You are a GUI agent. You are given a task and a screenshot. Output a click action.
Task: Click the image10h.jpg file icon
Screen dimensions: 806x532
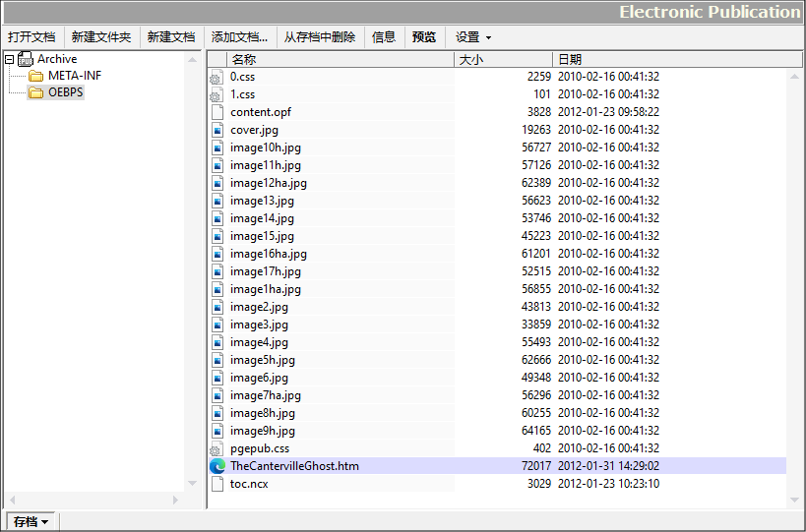click(x=217, y=148)
